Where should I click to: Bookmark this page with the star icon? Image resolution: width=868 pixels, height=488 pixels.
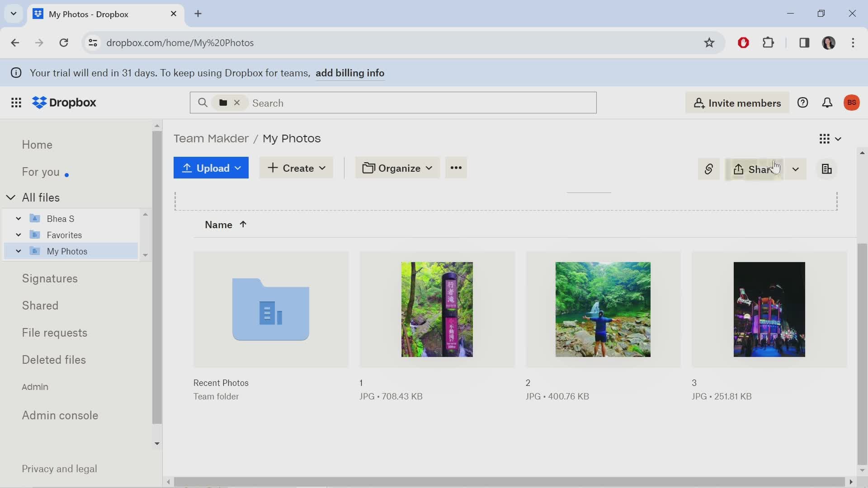click(x=709, y=43)
